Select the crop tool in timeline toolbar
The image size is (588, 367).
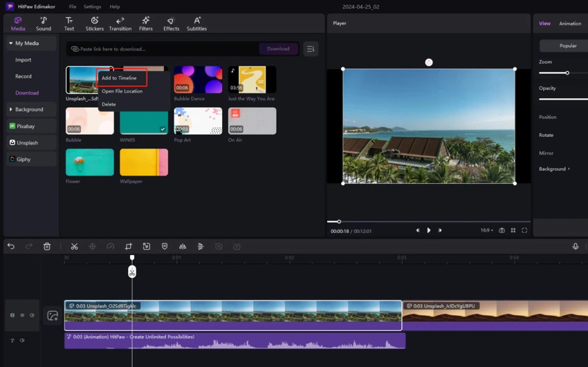click(x=129, y=247)
